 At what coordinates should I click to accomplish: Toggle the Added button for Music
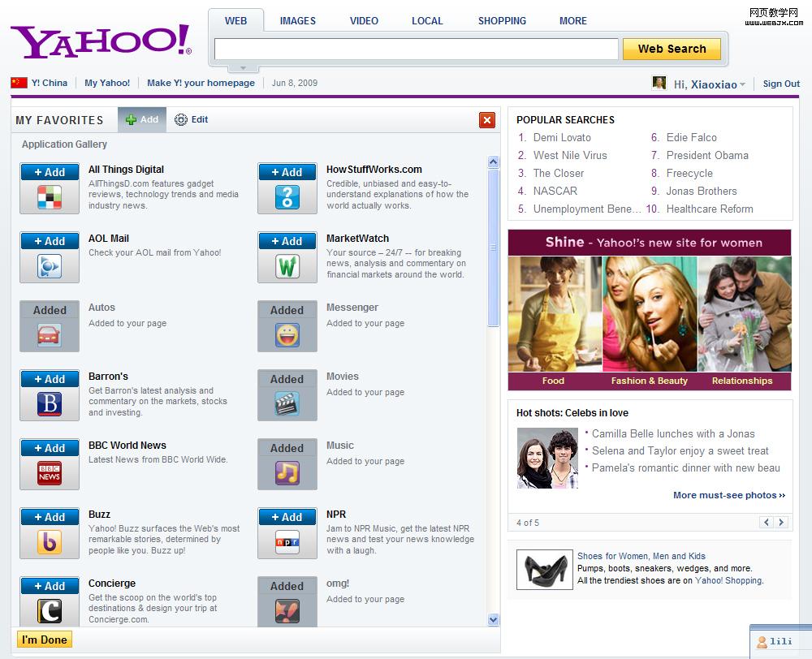287,448
